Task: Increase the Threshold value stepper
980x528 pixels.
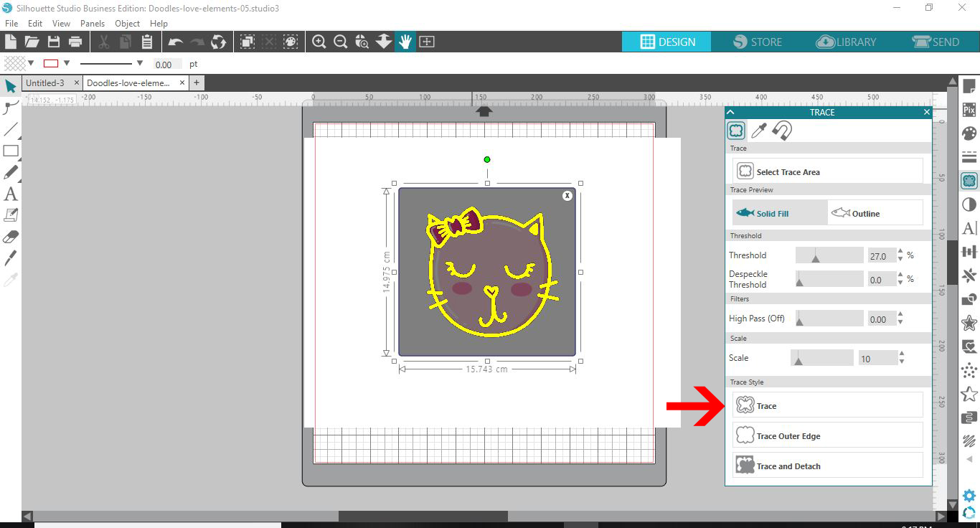Action: point(901,252)
